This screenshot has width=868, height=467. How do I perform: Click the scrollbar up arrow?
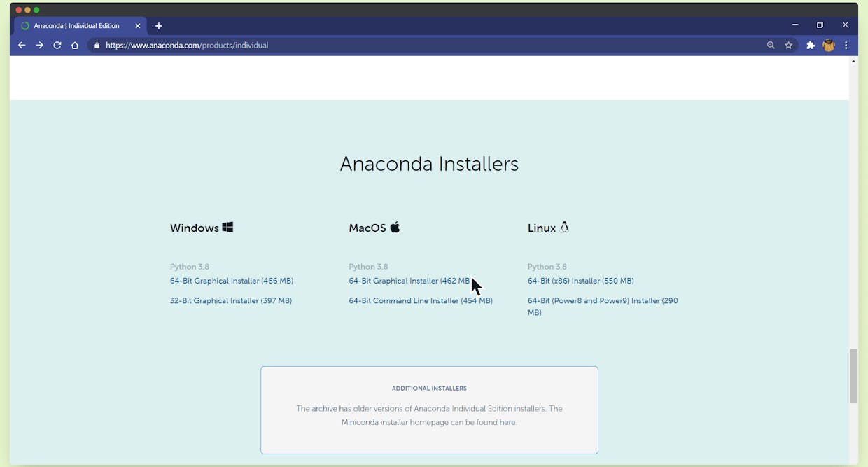[x=853, y=62]
